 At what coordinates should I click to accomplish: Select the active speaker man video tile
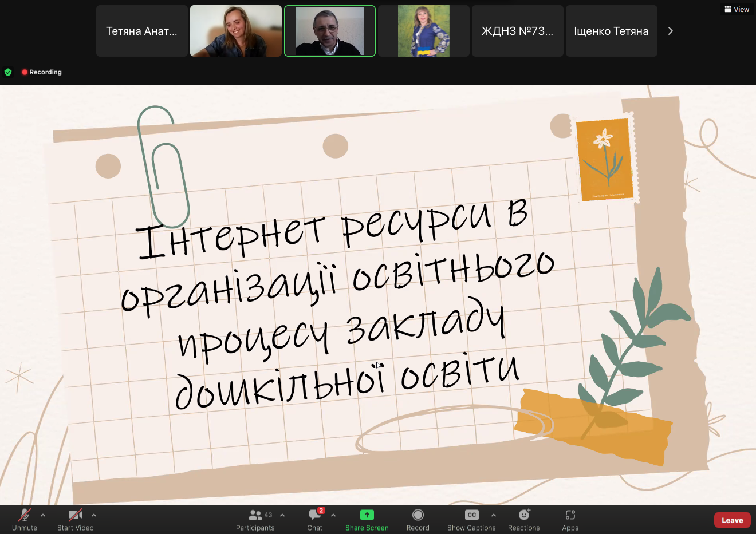[x=330, y=31]
